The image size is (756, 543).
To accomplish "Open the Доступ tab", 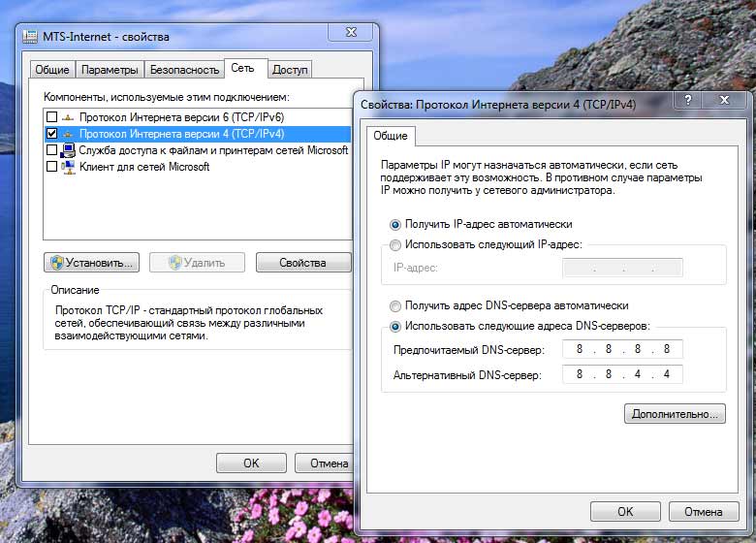I will 290,70.
